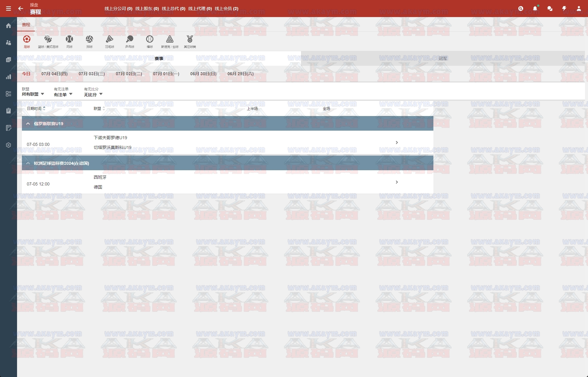
Task: Switch to the 冠军 tab
Action: (443, 58)
